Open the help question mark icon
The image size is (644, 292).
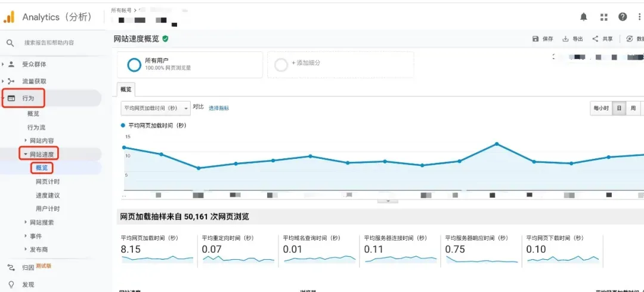[623, 17]
